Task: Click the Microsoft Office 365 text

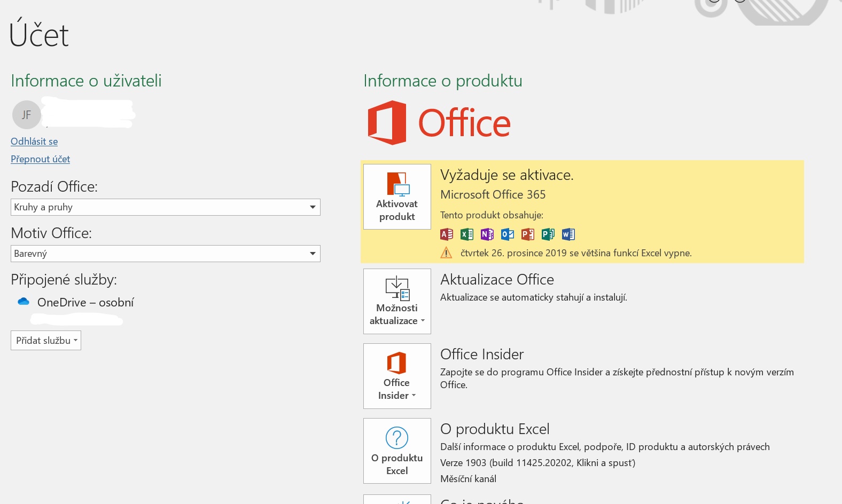Action: [x=493, y=195]
